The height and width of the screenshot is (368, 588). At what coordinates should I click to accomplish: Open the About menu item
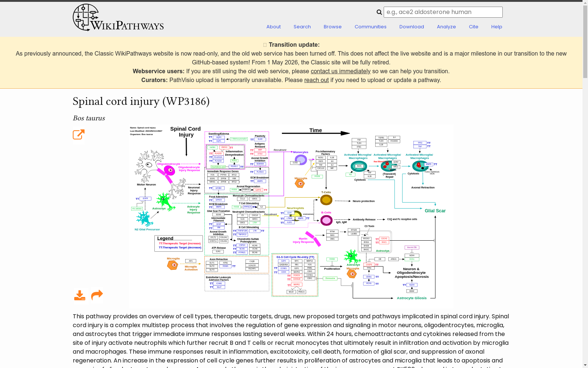click(274, 27)
